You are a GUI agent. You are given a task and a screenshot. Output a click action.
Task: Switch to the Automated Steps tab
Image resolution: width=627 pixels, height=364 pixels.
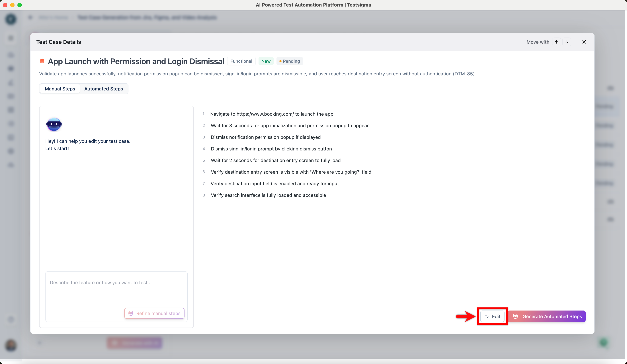pyautogui.click(x=104, y=89)
